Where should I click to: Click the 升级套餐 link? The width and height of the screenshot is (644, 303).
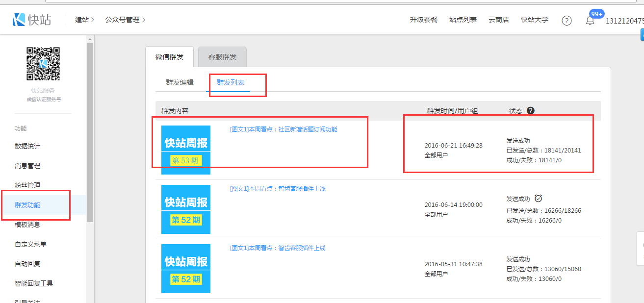tap(423, 20)
